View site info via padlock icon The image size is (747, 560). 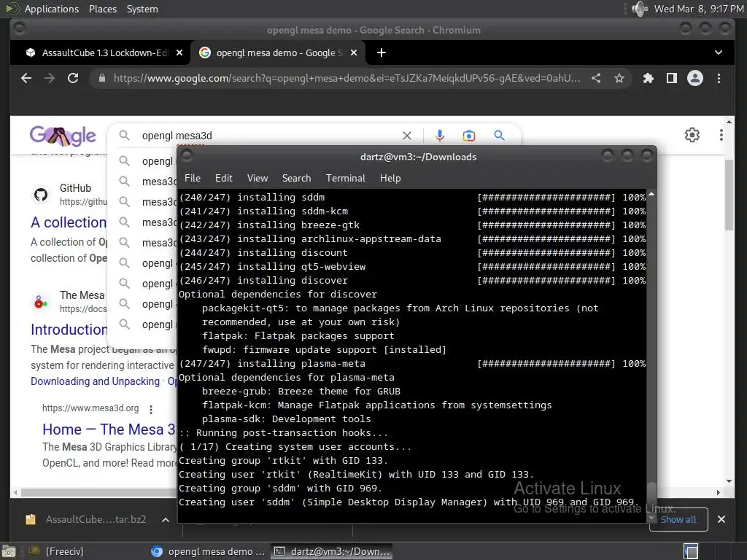[102, 78]
